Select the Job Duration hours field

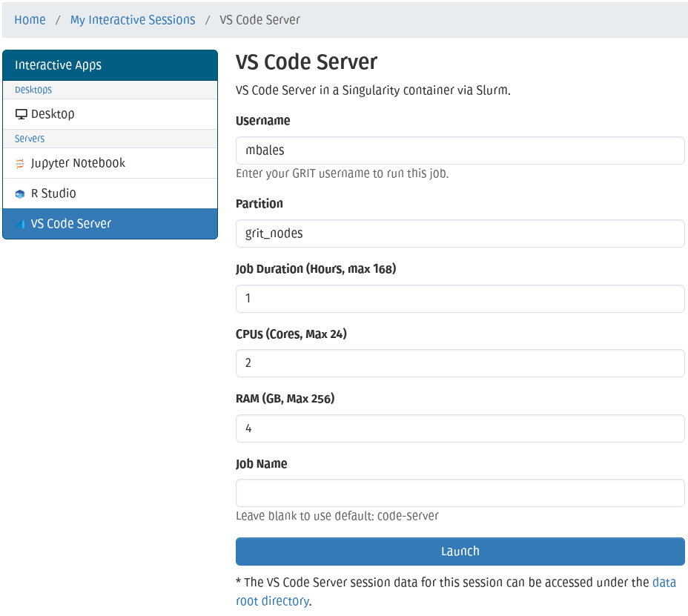pyautogui.click(x=460, y=299)
